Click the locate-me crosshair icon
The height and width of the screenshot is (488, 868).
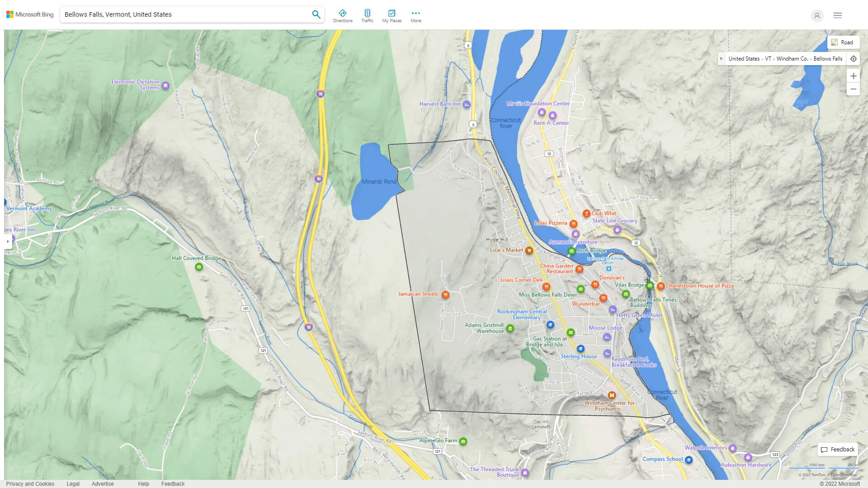(854, 58)
